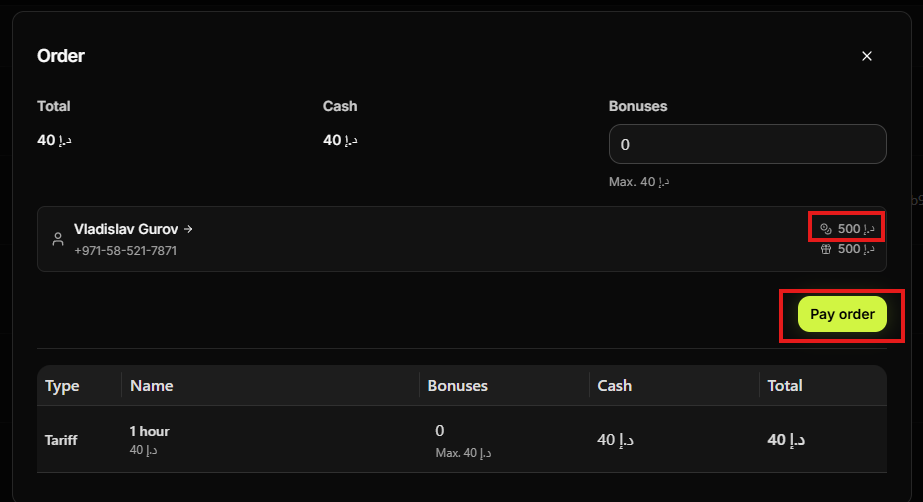
Task: Click the gift bonus balance icon
Action: click(x=825, y=249)
